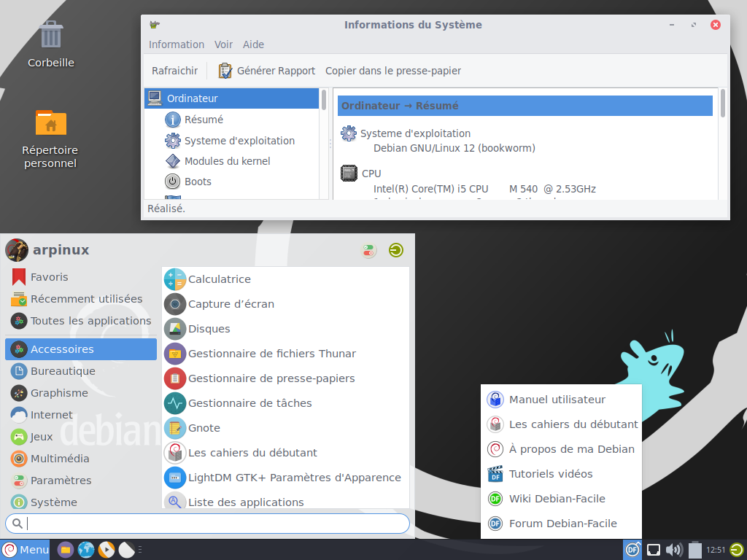747x560 pixels.
Task: Click the LightDM GTK+ Paramètres d'Apparence icon
Action: (175, 477)
